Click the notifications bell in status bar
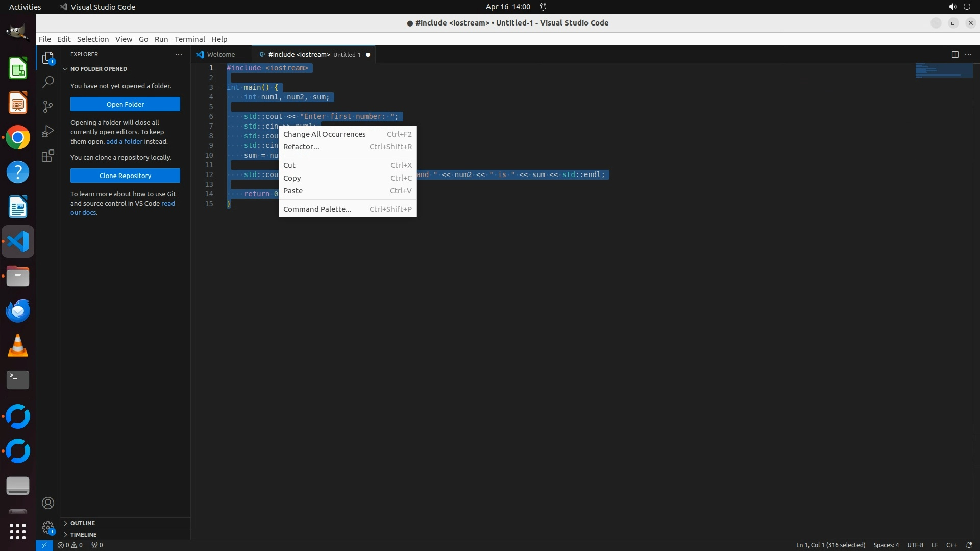The width and height of the screenshot is (980, 551). (x=969, y=545)
